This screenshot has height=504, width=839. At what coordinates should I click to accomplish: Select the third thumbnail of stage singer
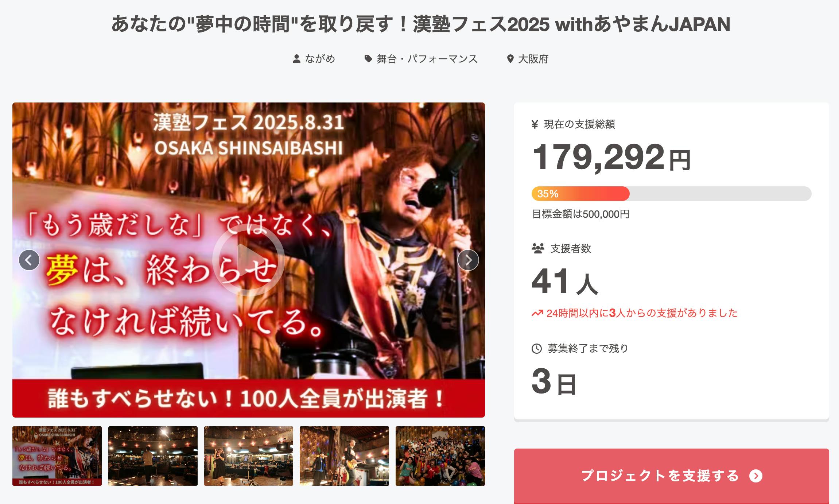(x=249, y=456)
